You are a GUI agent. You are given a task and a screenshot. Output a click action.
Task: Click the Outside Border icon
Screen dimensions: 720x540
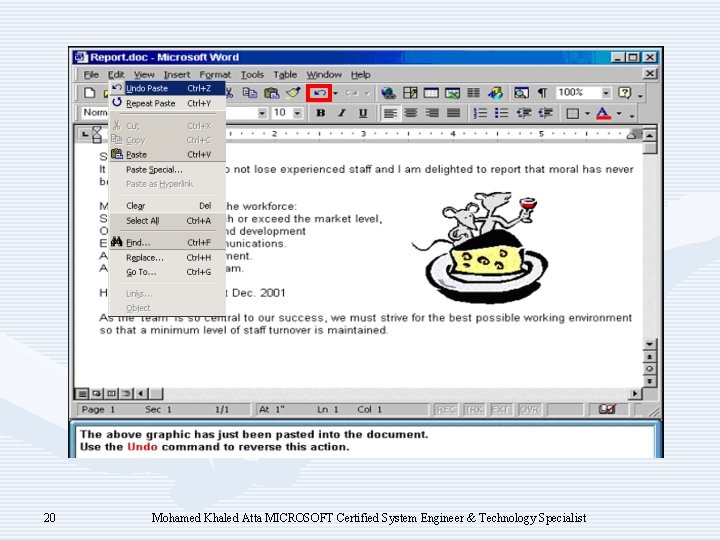click(x=572, y=113)
